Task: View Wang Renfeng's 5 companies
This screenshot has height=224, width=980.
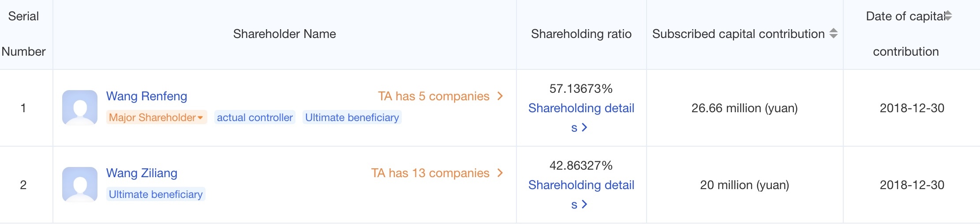Action: [x=434, y=96]
